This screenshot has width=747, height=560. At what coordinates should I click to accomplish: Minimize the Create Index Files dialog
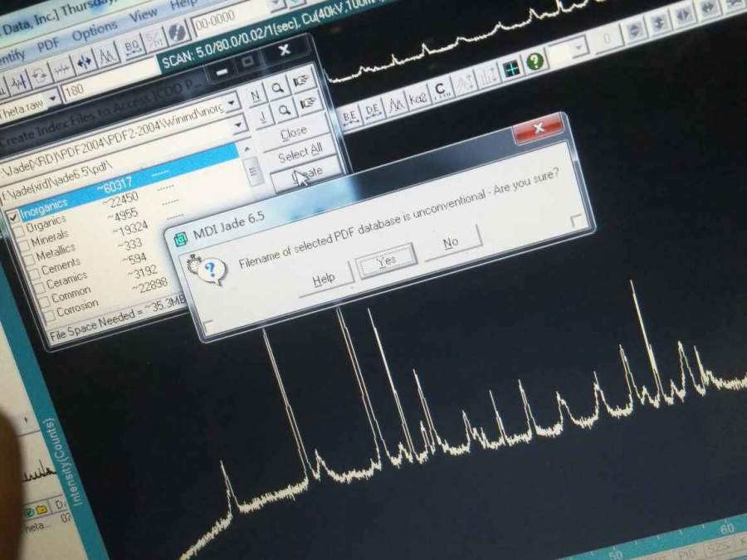click(x=222, y=71)
